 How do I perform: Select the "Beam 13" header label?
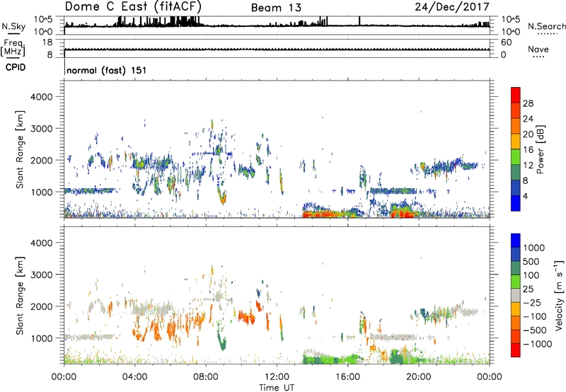coord(276,8)
